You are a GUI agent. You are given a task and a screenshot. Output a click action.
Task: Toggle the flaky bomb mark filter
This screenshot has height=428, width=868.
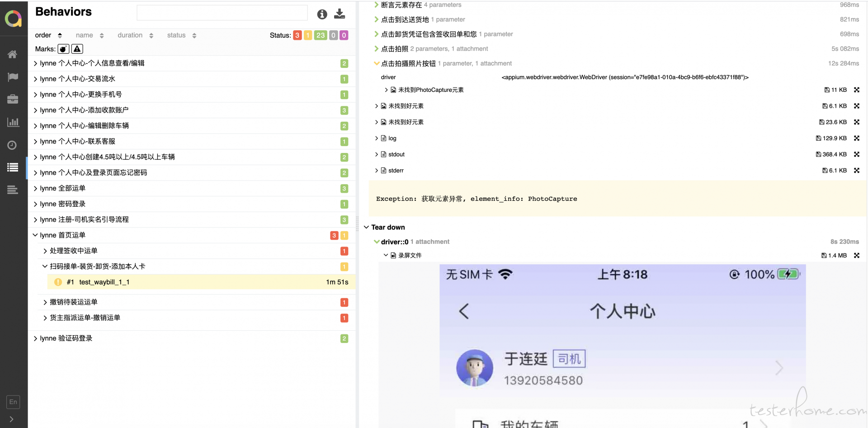click(x=64, y=49)
